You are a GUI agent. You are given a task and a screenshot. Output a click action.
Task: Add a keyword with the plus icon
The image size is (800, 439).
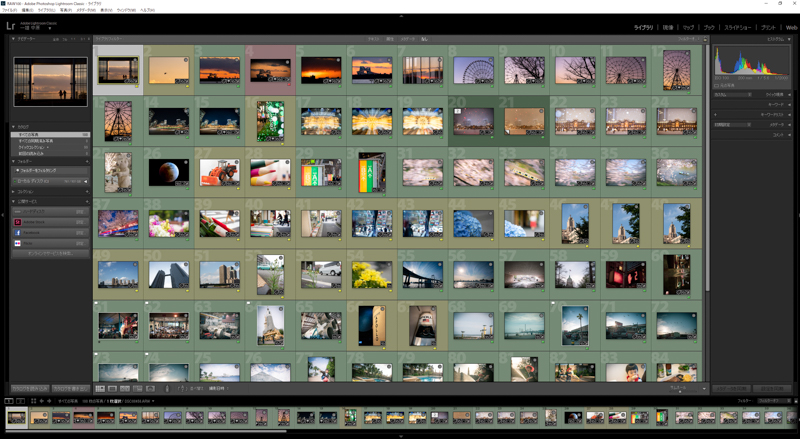[715, 115]
